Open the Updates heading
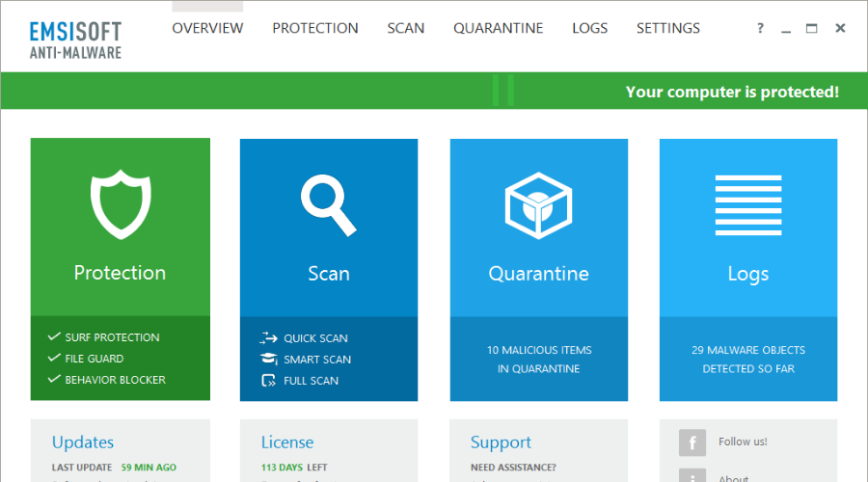The image size is (868, 482). pyautogui.click(x=83, y=442)
